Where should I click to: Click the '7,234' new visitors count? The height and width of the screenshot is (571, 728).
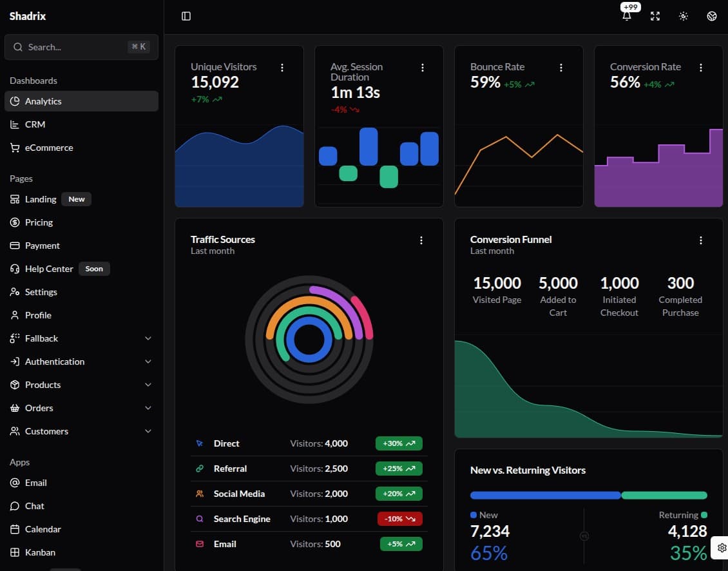click(x=490, y=531)
